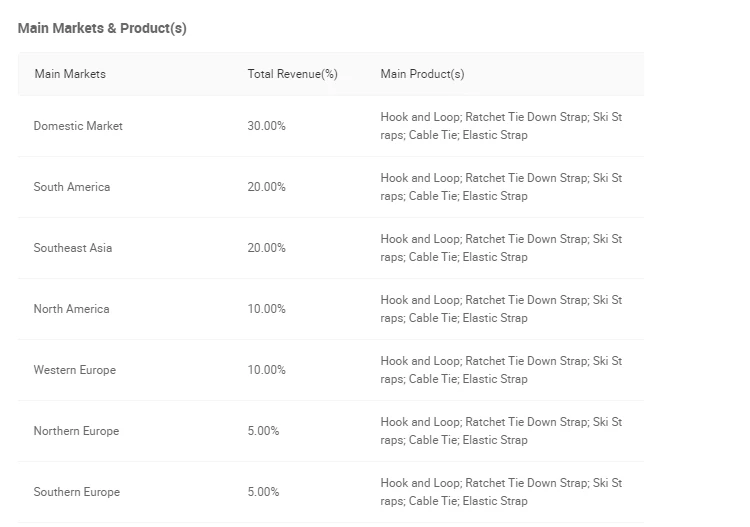
Task: Click North America's 10.00% revenue value
Action: click(x=266, y=309)
